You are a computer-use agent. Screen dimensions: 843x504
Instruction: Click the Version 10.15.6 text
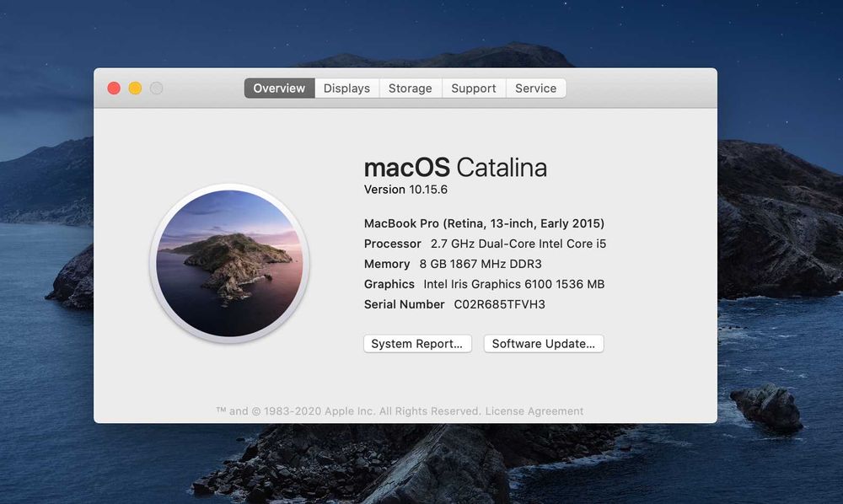click(406, 190)
